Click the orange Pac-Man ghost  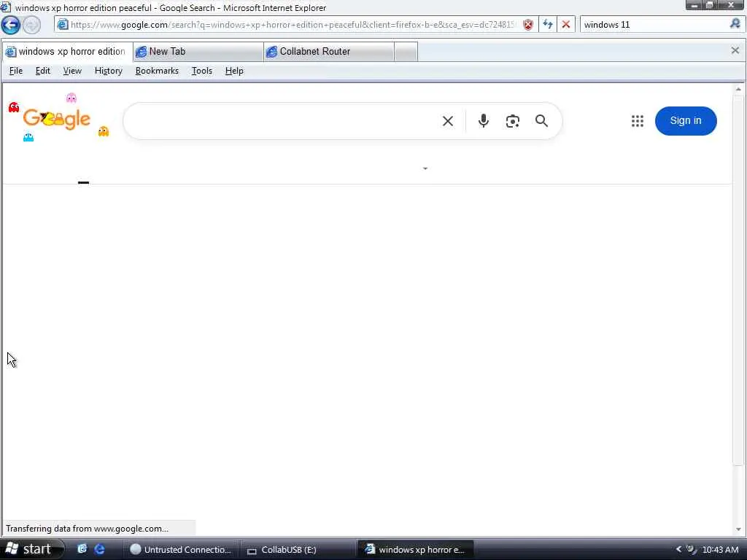104,131
